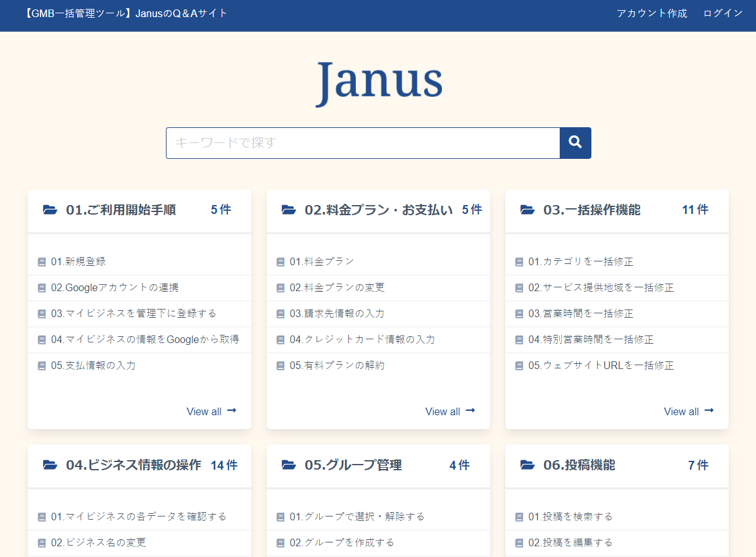Click the 14 件 count in 04.ビジネス情報の操作
The image size is (756, 557).
pyautogui.click(x=224, y=465)
